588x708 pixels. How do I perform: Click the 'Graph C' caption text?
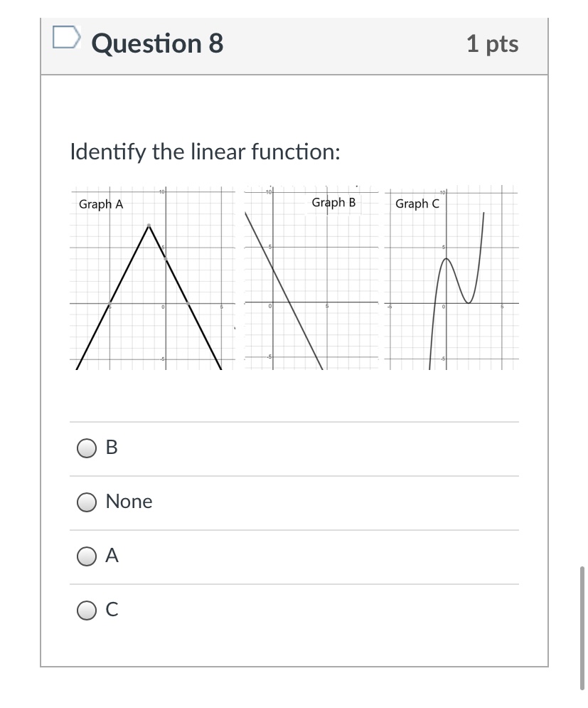(x=417, y=204)
